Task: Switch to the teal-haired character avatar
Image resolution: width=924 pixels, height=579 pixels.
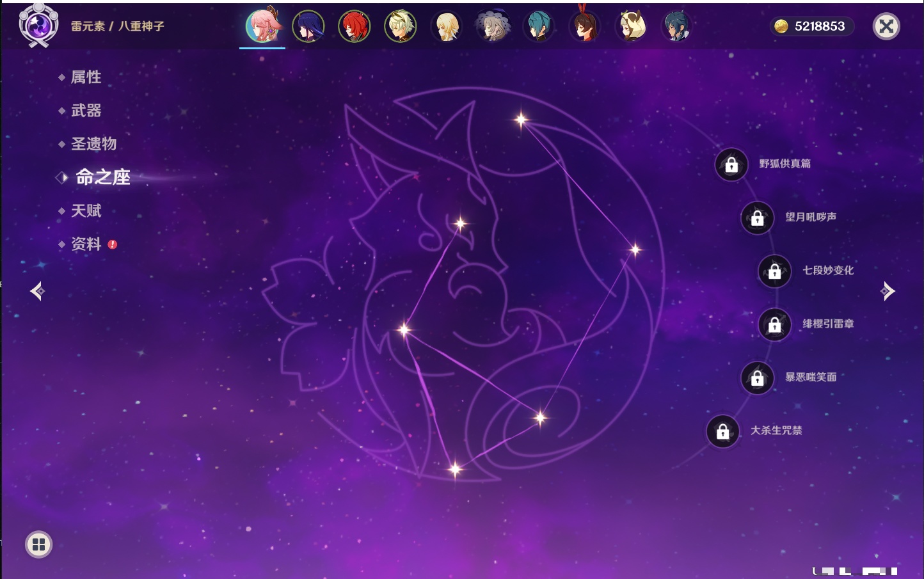Action: [x=539, y=27]
